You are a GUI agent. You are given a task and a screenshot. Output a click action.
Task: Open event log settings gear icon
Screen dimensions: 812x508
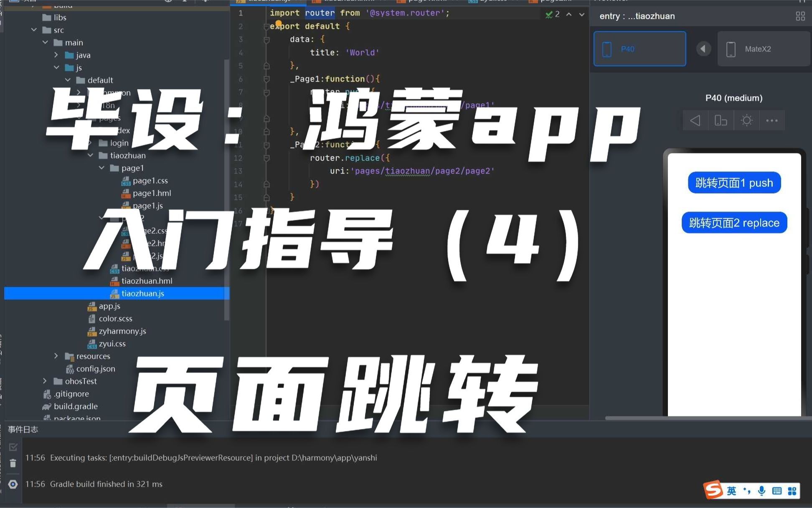[13, 484]
